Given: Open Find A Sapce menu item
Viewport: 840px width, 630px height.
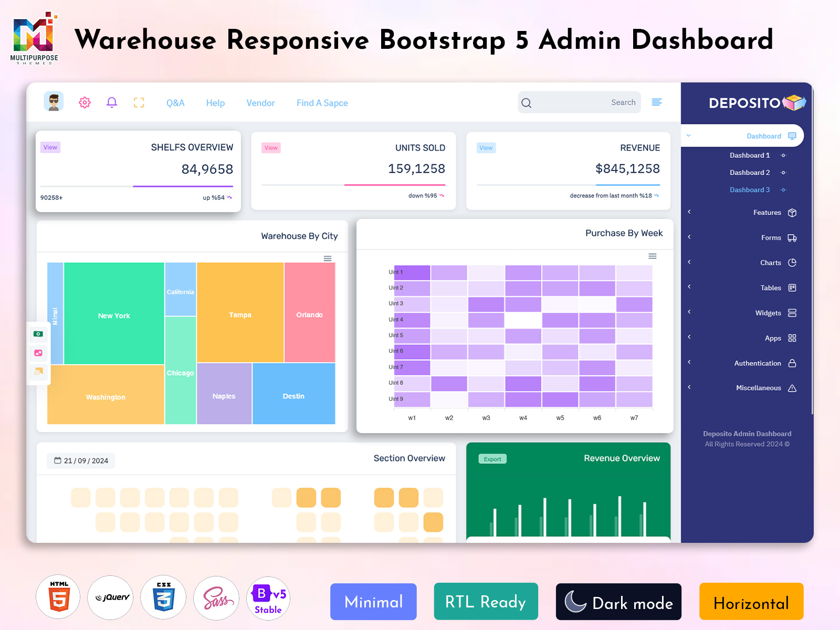Looking at the screenshot, I should [x=322, y=103].
